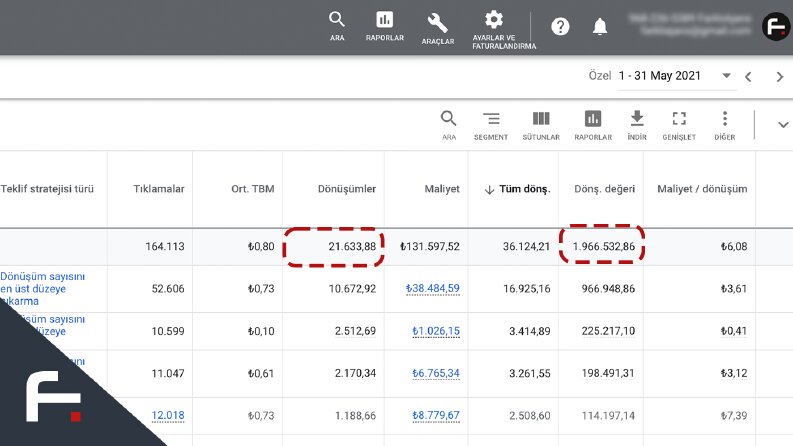Click the ₺6.765,34 cost link

click(435, 373)
